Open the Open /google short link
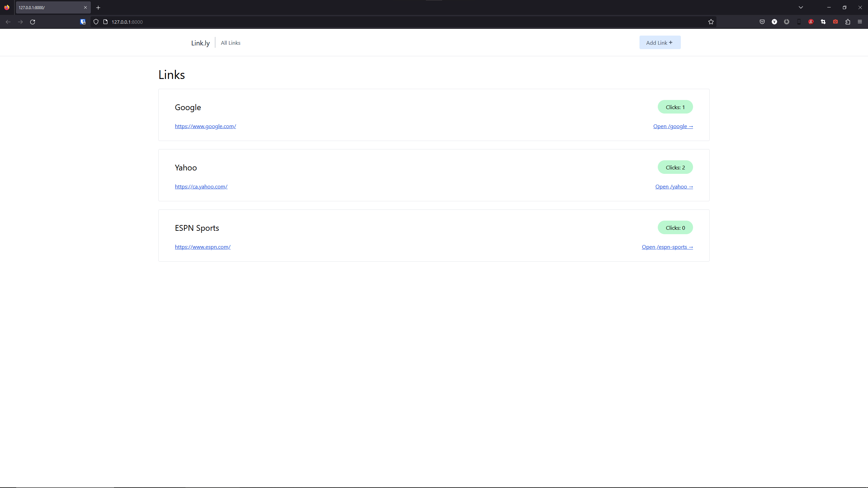 click(x=673, y=126)
